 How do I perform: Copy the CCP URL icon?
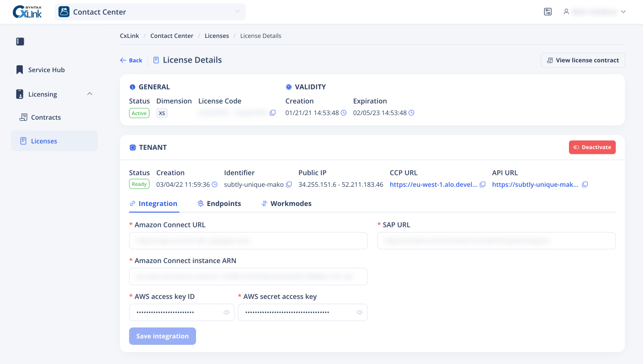(x=483, y=185)
